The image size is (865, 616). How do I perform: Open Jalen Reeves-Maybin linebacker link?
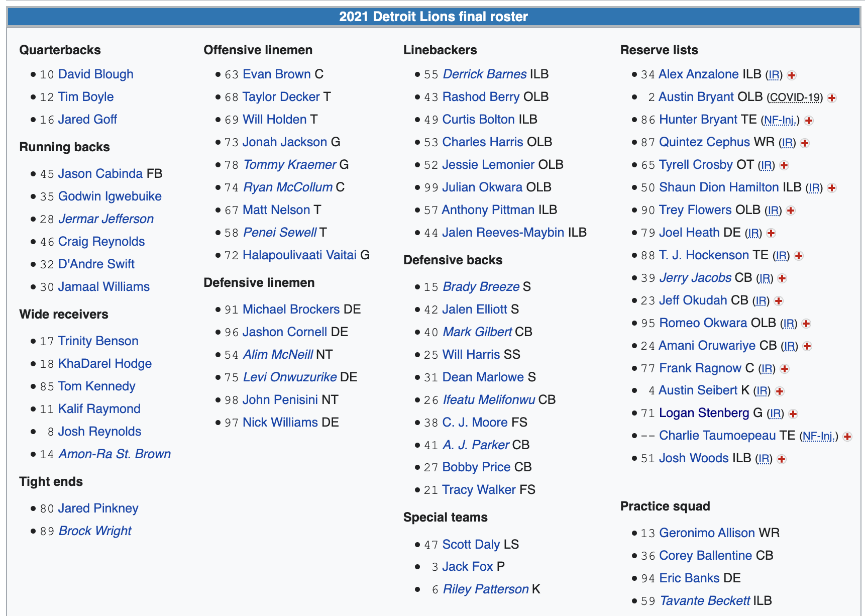coord(503,233)
